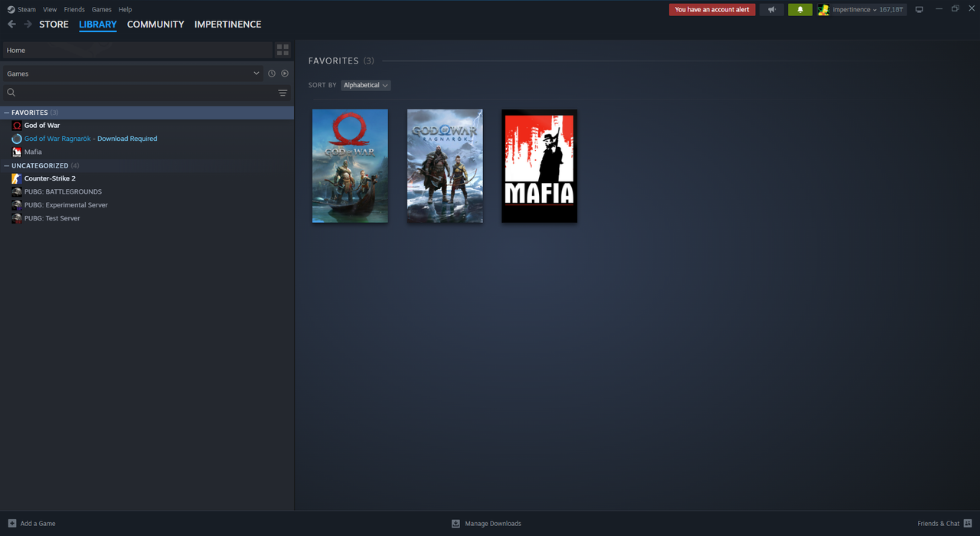
Task: Click the library Home button
Action: [137, 51]
